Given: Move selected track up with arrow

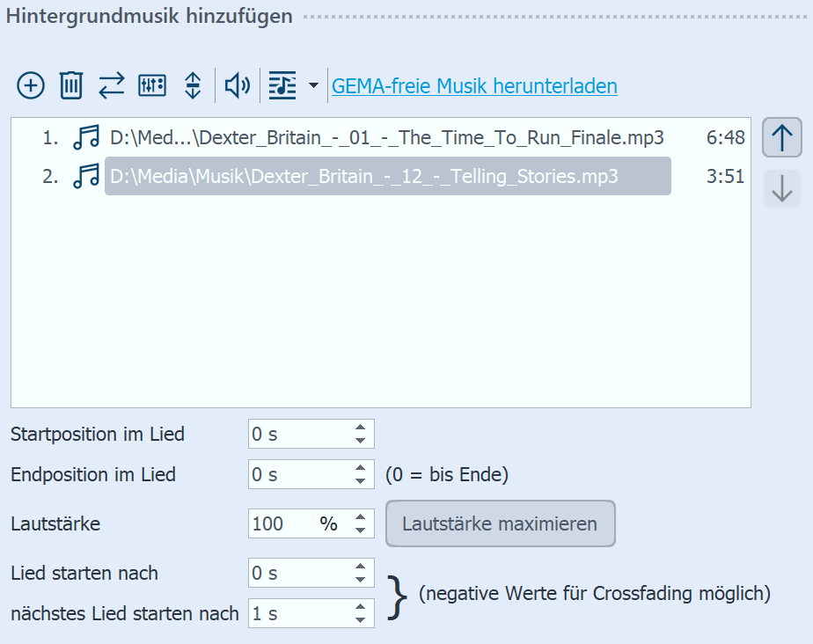Looking at the screenshot, I should coord(781,138).
